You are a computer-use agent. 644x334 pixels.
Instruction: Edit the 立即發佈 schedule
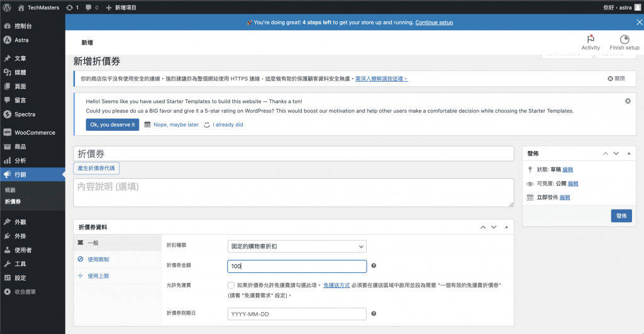point(565,198)
